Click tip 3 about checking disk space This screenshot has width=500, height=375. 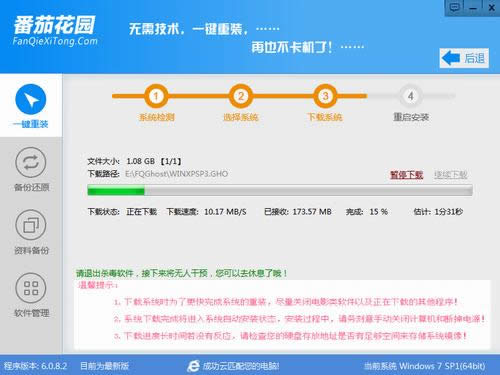[290, 335]
